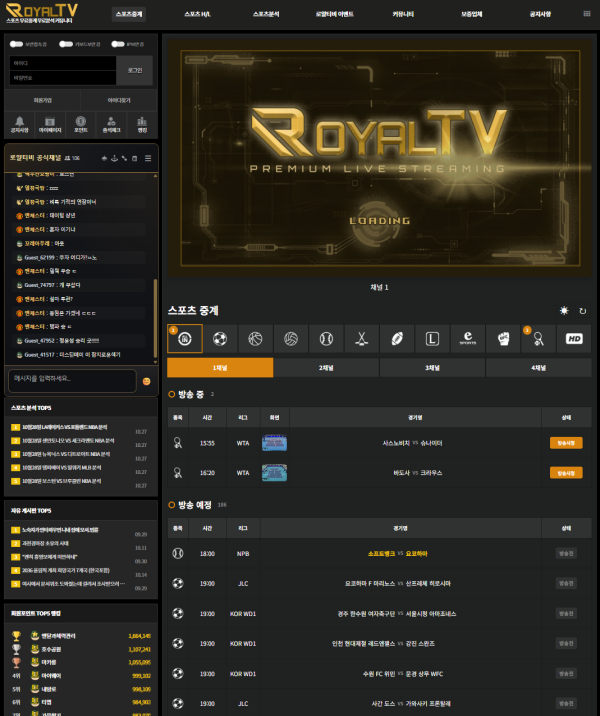The height and width of the screenshot is (716, 600).
Task: Toggle the IP security switch
Action: point(118,44)
